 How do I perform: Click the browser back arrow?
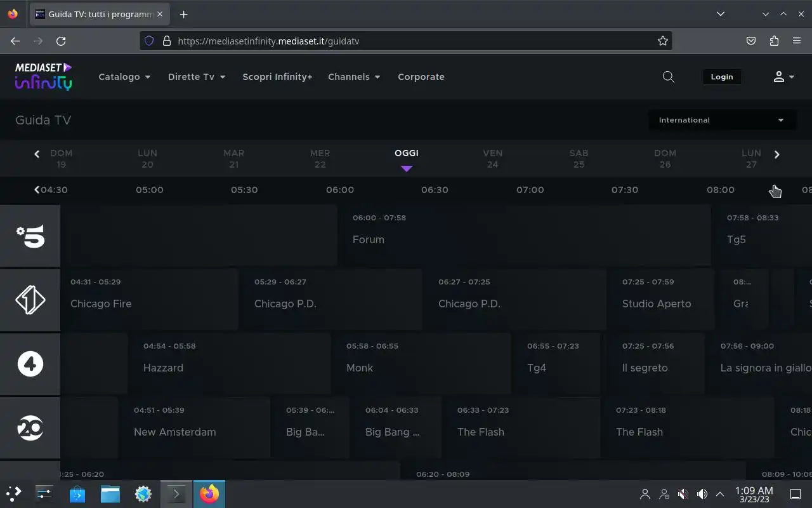tap(15, 41)
